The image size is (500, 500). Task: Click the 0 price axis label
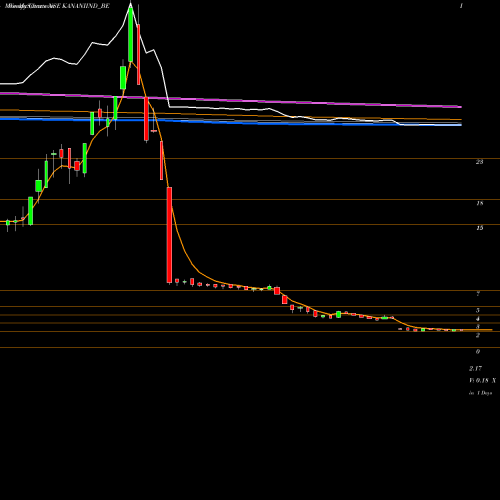click(x=478, y=352)
